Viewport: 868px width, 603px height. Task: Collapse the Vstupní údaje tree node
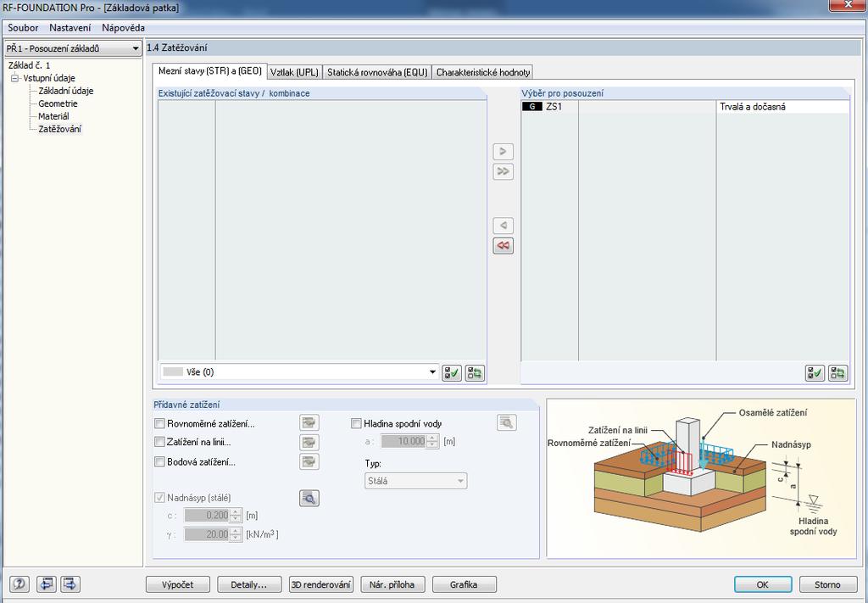pos(15,78)
